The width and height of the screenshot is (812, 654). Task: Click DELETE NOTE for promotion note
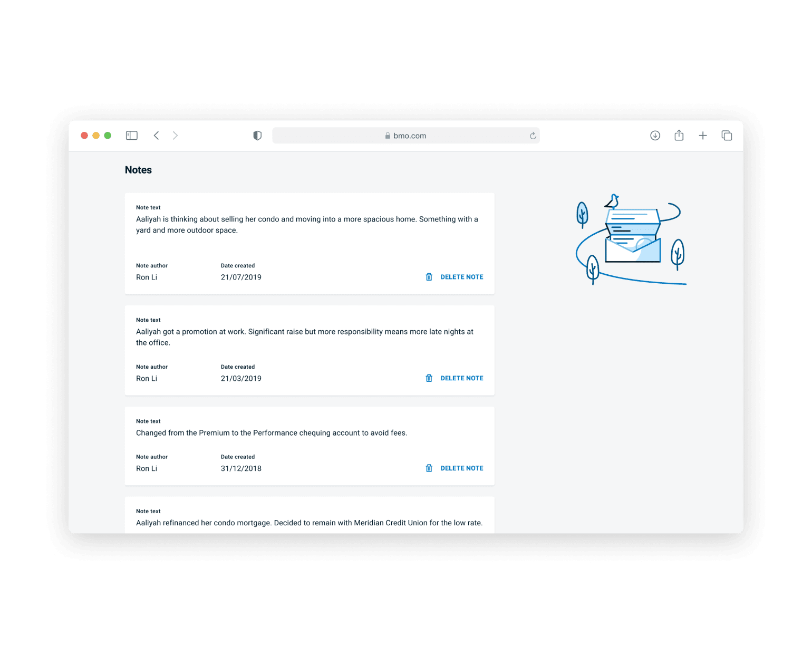(462, 378)
